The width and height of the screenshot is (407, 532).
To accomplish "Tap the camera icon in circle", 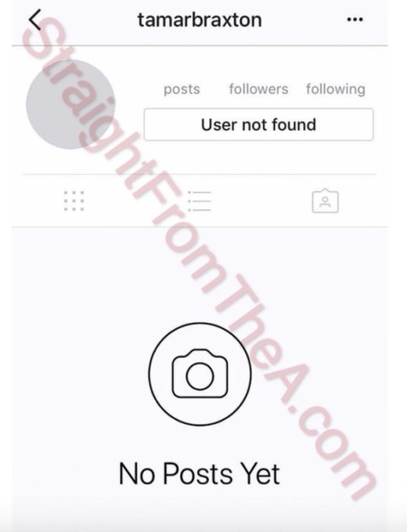I will coord(200,374).
